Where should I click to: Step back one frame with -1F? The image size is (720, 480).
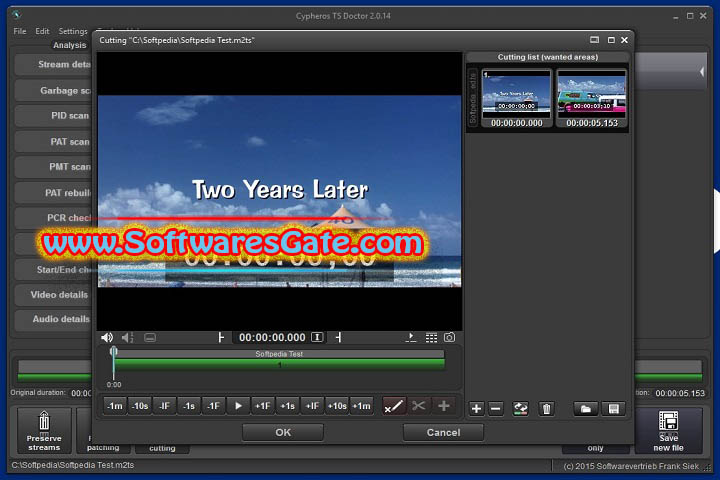click(x=214, y=406)
